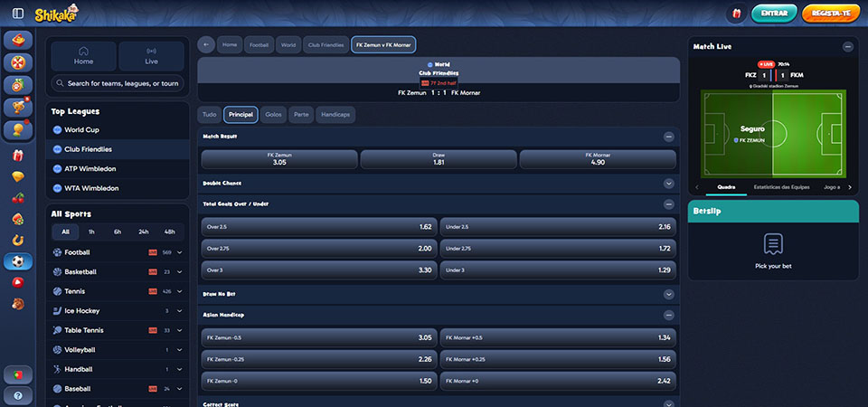The height and width of the screenshot is (407, 868).
Task: Click the horseshoe icon in left rail
Action: pos(18,240)
